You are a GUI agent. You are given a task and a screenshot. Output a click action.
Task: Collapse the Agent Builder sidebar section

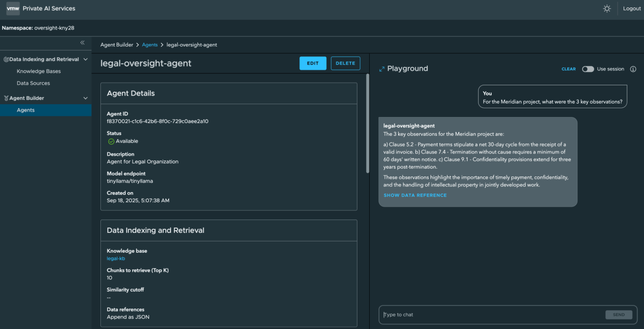85,98
